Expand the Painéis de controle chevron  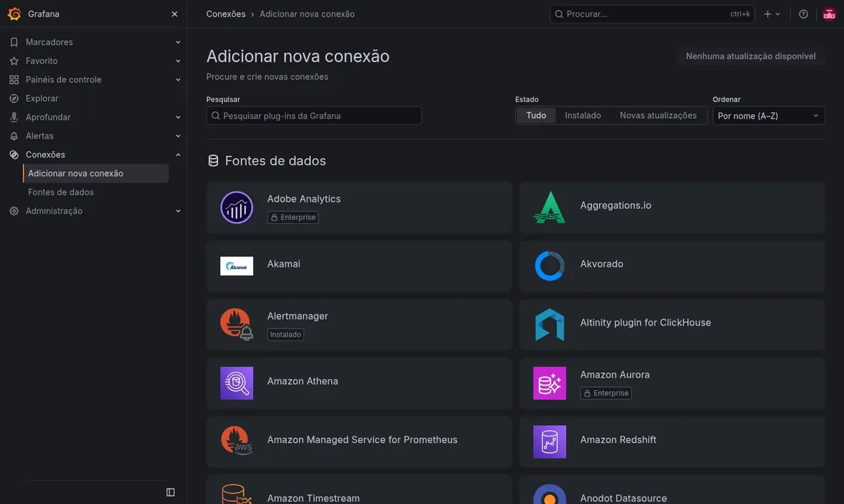point(178,79)
